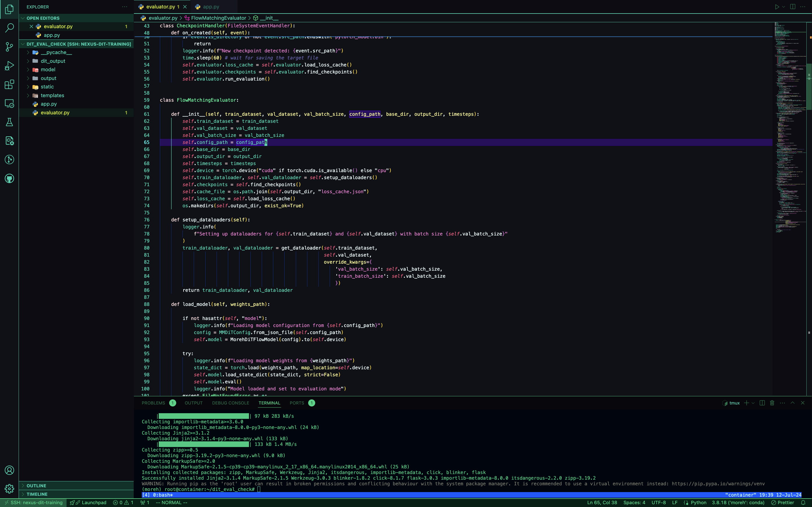Click the SSH: nexus-dit-training remote indicator
The image size is (812, 507).
(x=34, y=502)
